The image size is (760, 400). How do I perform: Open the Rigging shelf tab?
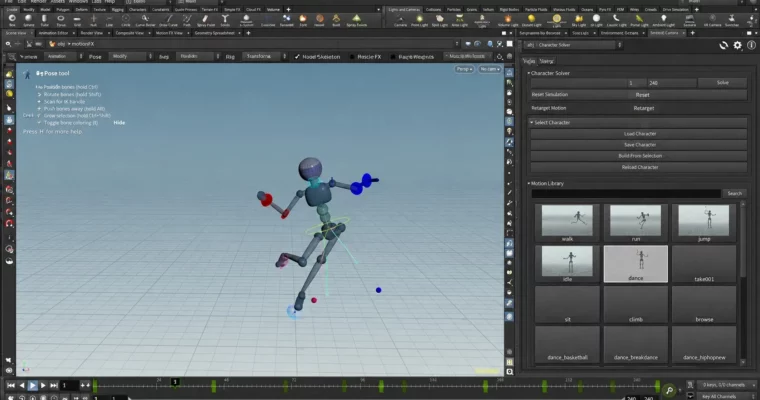(x=117, y=9)
